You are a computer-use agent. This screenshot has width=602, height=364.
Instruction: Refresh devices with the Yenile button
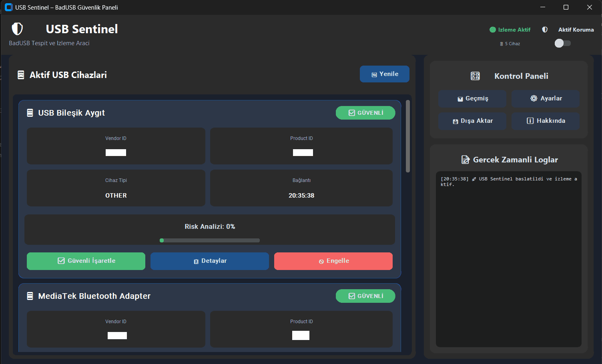pyautogui.click(x=385, y=74)
